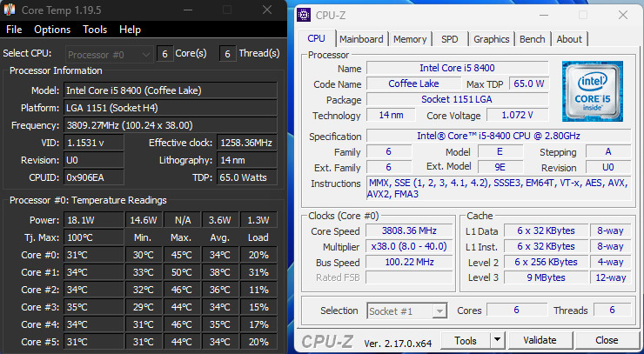Click the TDP value '65.0 Watts' in Core Temp
The image size is (644, 354).
[x=247, y=177]
